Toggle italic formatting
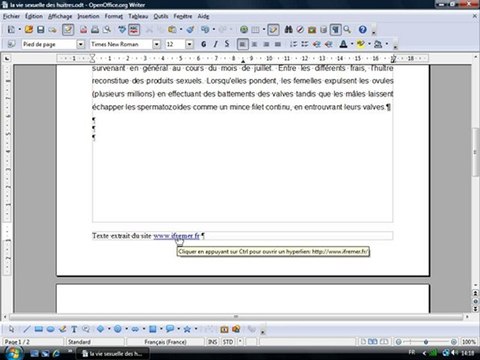 (x=215, y=44)
